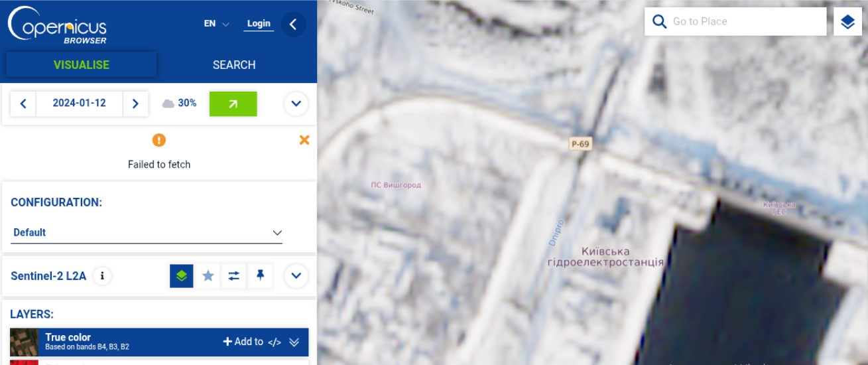The width and height of the screenshot is (868, 365).
Task: Open the Configuration Default dropdown
Action: (x=147, y=232)
